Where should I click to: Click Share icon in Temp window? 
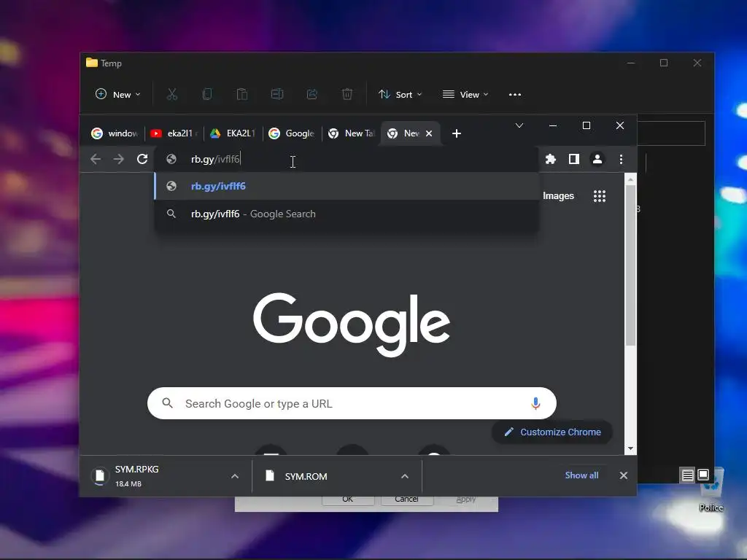click(x=312, y=94)
